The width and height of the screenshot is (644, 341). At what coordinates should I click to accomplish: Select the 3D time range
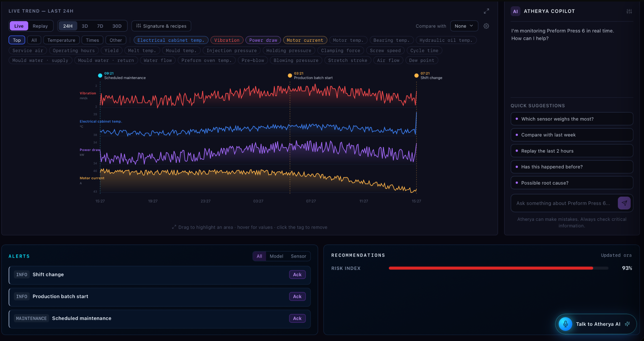(x=85, y=26)
